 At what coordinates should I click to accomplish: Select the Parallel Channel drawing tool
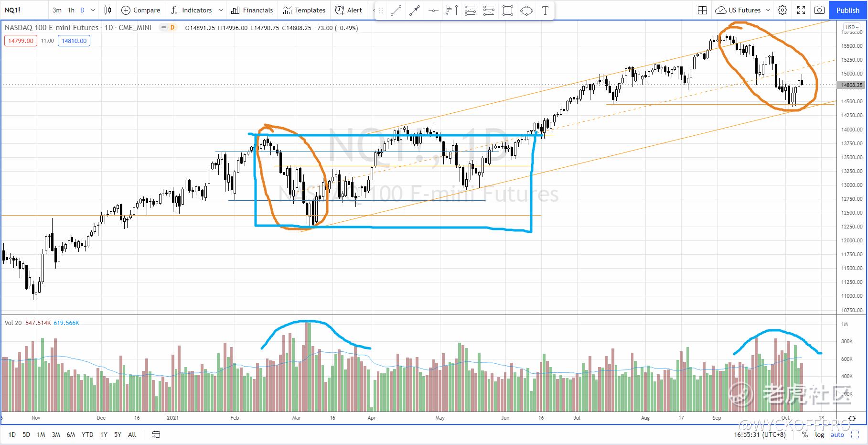(x=470, y=11)
